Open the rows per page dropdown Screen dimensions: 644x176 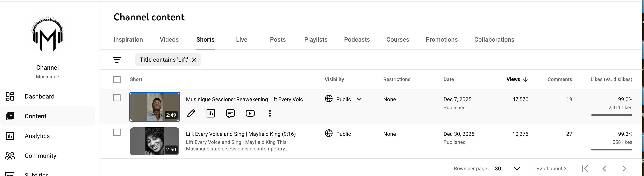tap(517, 169)
